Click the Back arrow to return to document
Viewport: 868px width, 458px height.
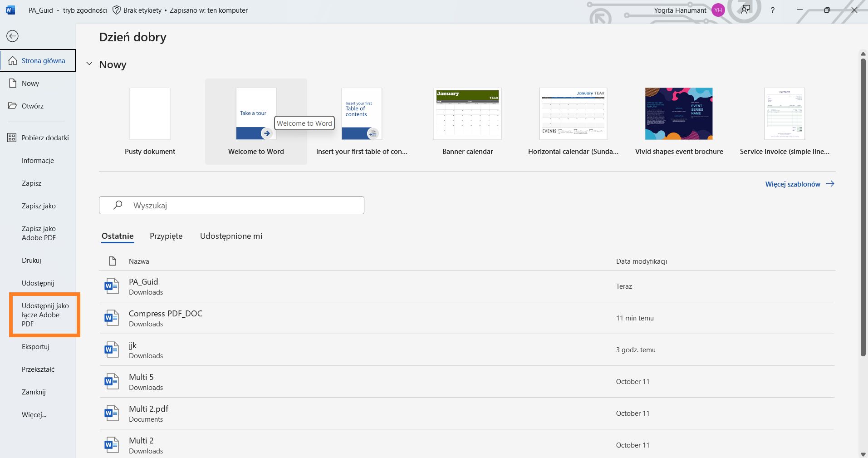12,36
